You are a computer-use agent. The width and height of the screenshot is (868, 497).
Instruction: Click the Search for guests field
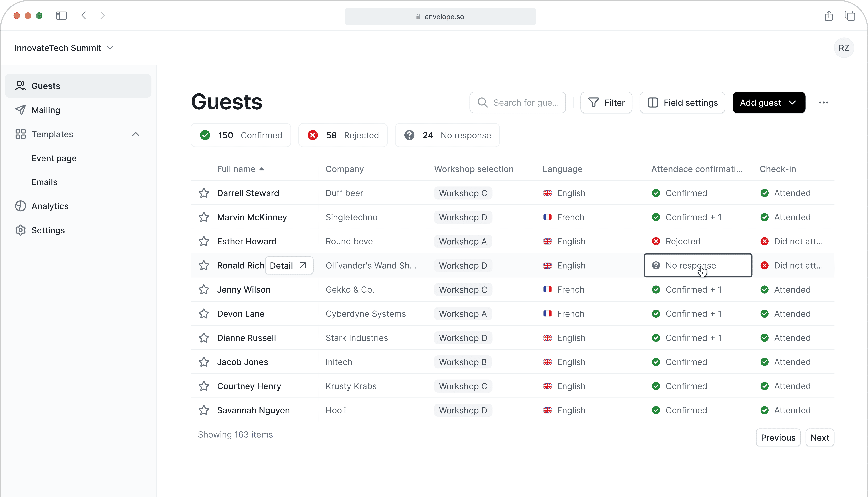tap(517, 102)
